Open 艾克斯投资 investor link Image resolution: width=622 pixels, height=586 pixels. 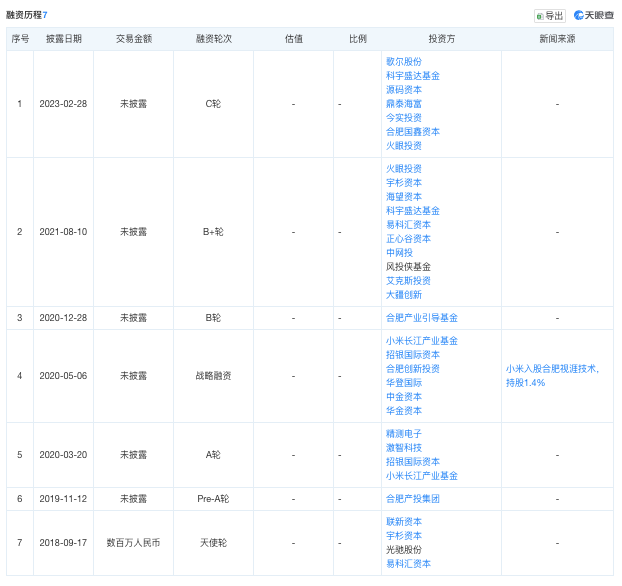click(408, 281)
